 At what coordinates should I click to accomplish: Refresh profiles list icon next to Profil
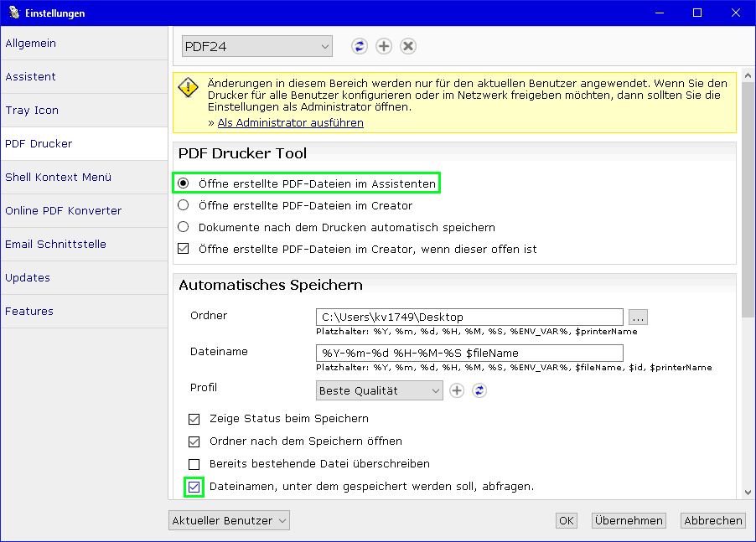[480, 390]
